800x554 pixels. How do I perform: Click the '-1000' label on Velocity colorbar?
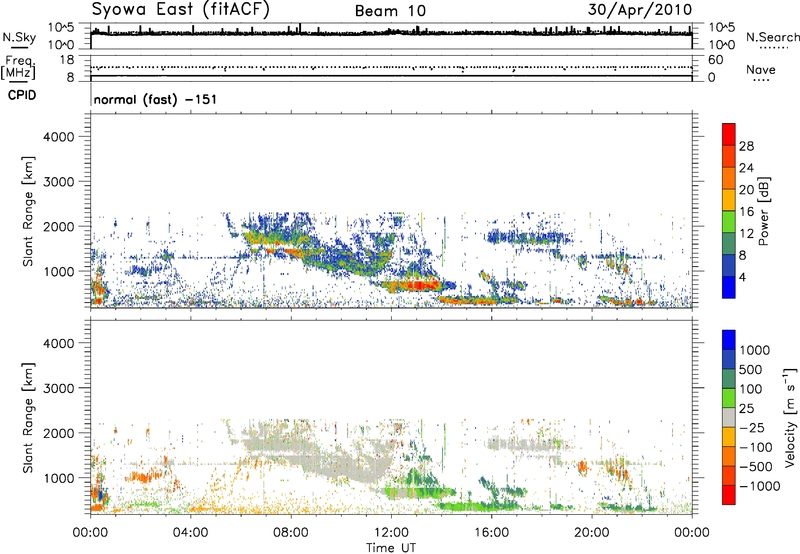point(760,486)
